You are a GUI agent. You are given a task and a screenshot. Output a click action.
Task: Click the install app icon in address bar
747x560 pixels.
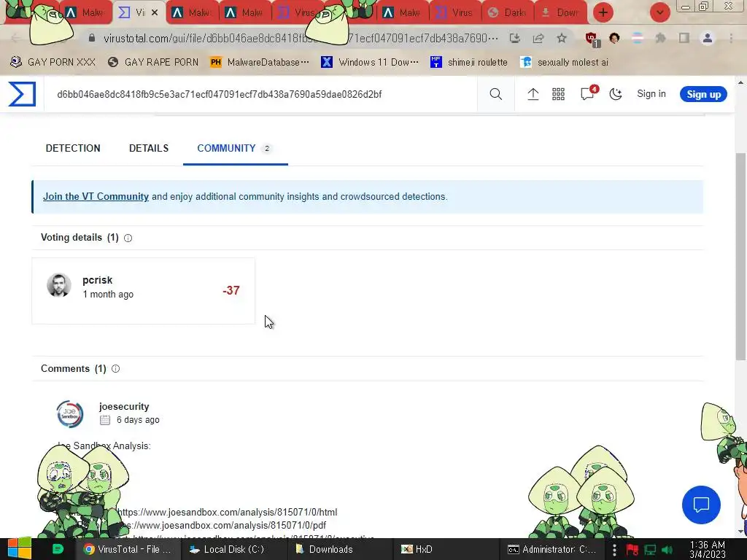(x=514, y=38)
